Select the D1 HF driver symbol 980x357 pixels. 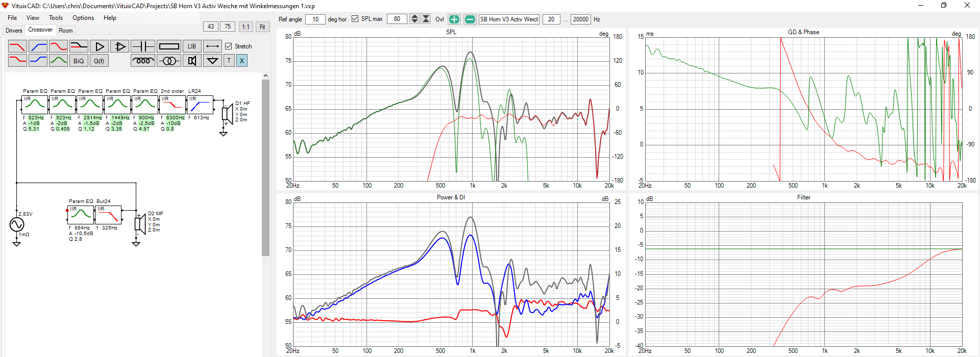point(227,113)
